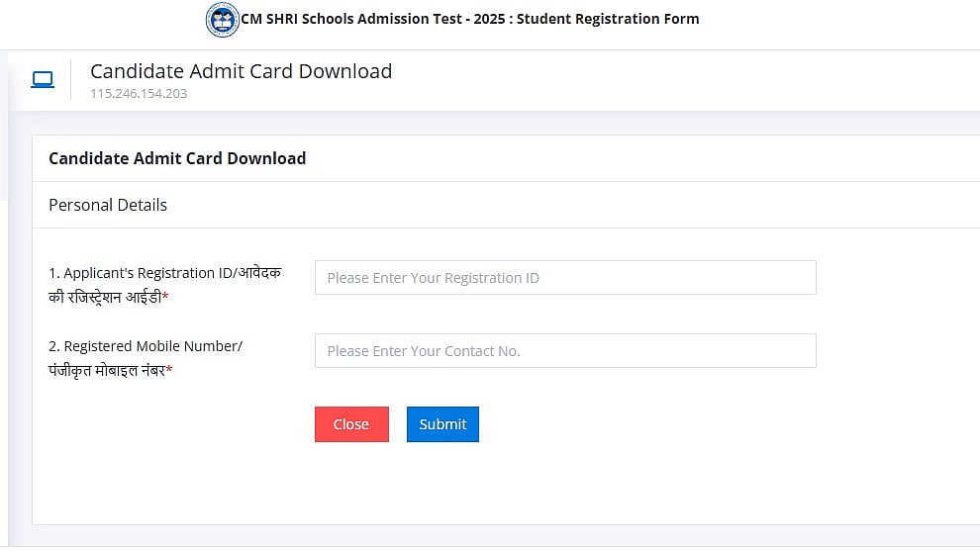Click the CM SHRI Schools logo
This screenshot has width=980, height=551.
tap(223, 20)
